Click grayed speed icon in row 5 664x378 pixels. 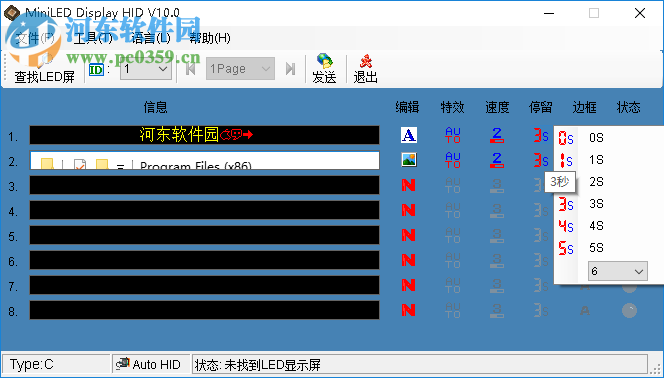(497, 235)
